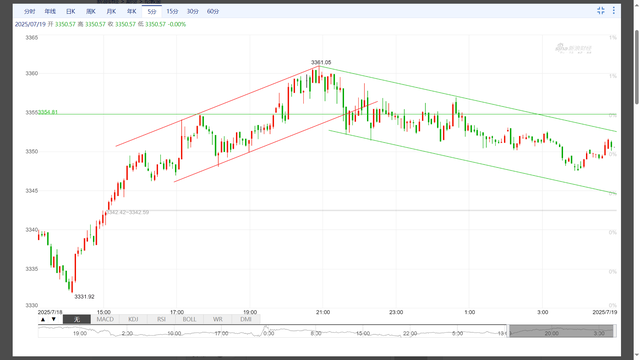Click the 3331.92 low price label
This screenshot has height=360, width=640.
pyautogui.click(x=84, y=297)
